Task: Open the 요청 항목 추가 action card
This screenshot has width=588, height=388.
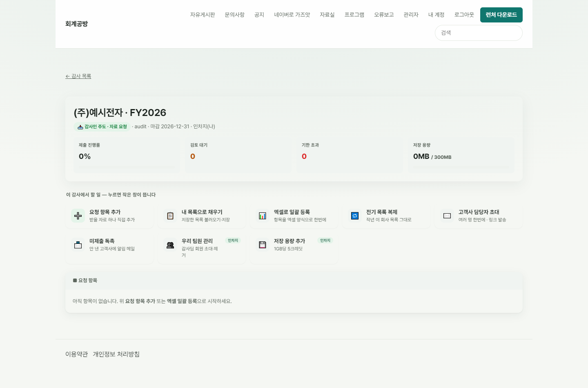Action: pyautogui.click(x=109, y=216)
